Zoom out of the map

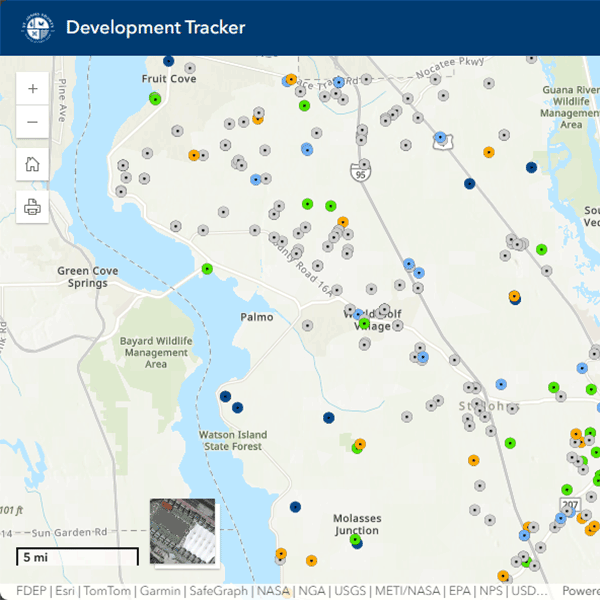[x=32, y=122]
